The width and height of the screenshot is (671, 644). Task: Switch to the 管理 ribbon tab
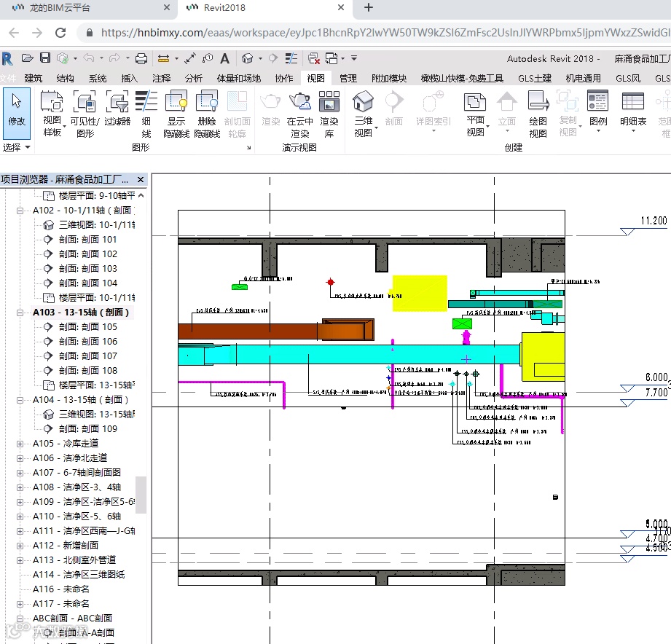(348, 78)
